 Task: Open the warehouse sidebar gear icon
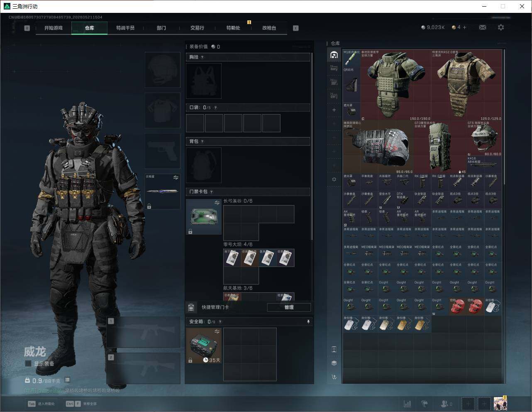tap(334, 179)
